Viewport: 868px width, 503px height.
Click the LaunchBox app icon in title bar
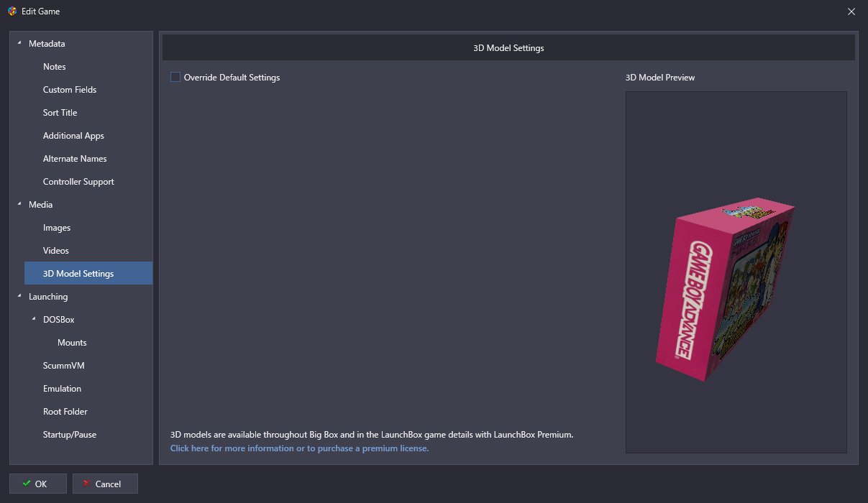[12, 11]
